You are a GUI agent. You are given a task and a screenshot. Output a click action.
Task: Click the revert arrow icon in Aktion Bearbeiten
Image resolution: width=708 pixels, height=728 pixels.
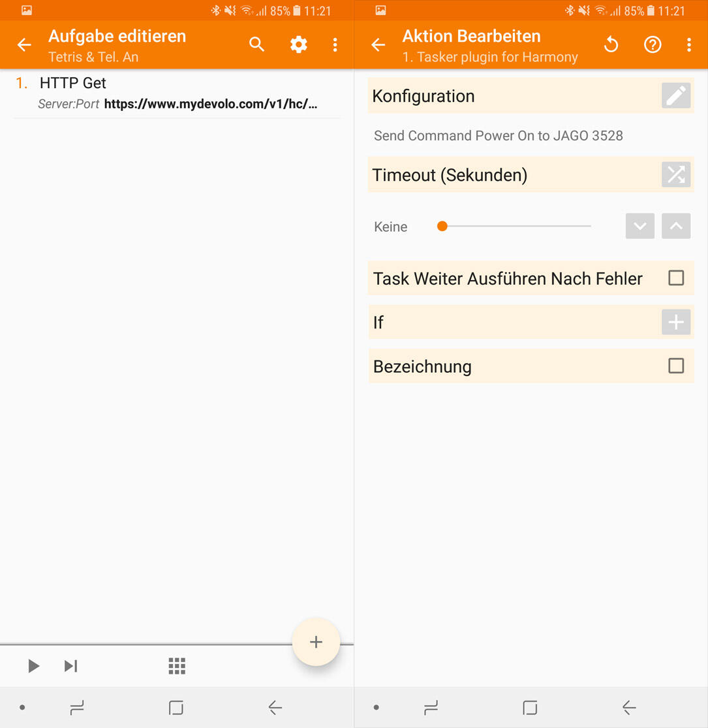point(611,44)
